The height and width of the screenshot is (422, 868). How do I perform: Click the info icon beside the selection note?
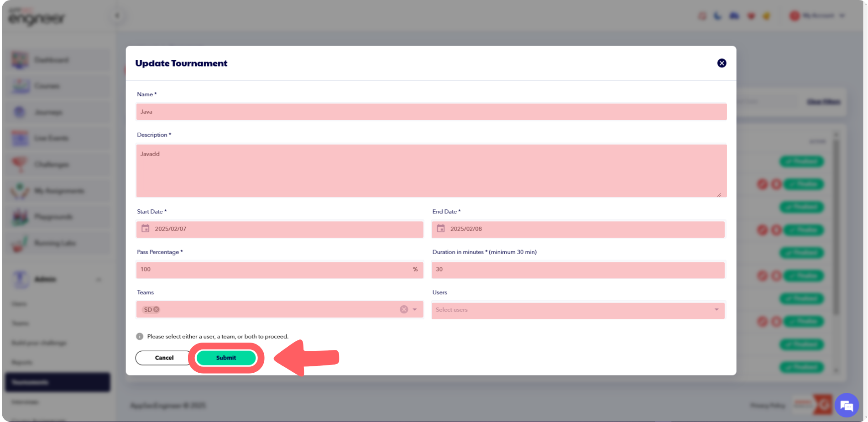point(139,336)
